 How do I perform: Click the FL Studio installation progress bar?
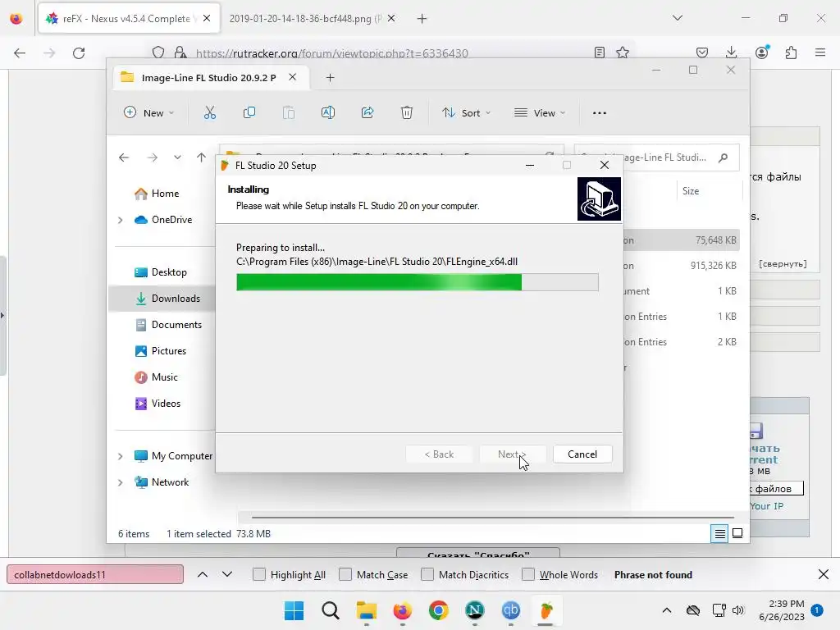point(418,282)
